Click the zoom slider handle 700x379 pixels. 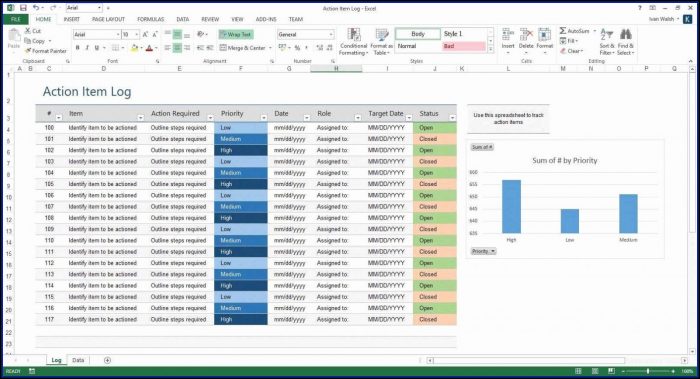(648, 371)
